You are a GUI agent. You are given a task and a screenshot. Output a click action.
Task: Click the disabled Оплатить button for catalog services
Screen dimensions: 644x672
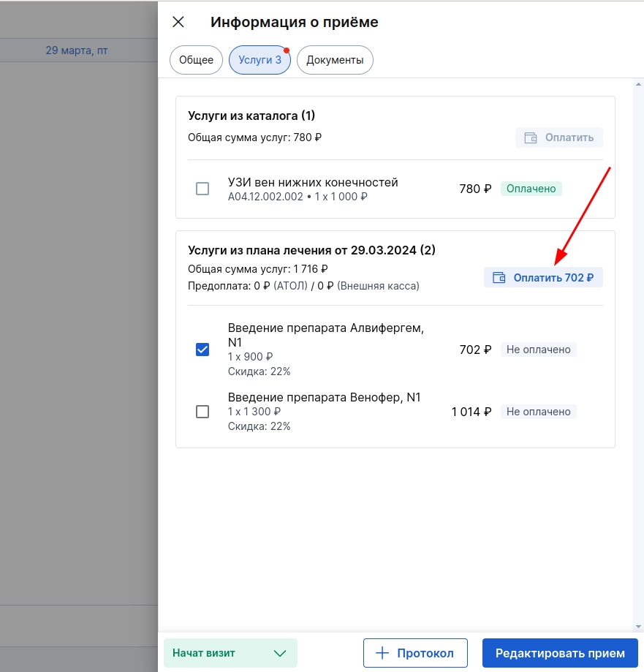pos(558,137)
